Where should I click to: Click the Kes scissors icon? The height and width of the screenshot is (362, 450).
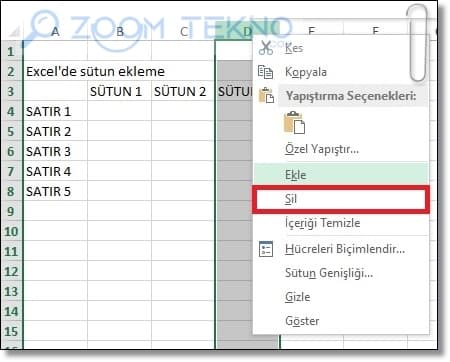click(266, 48)
